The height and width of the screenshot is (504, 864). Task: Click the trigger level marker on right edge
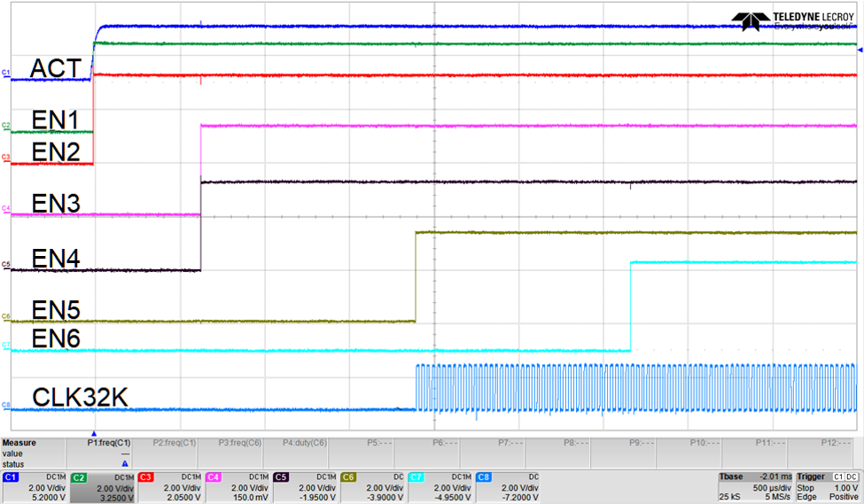[x=859, y=52]
